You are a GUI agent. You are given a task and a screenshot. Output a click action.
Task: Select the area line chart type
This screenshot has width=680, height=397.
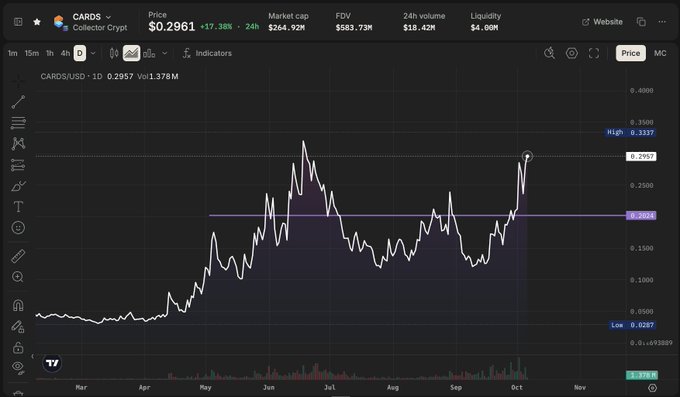click(131, 53)
